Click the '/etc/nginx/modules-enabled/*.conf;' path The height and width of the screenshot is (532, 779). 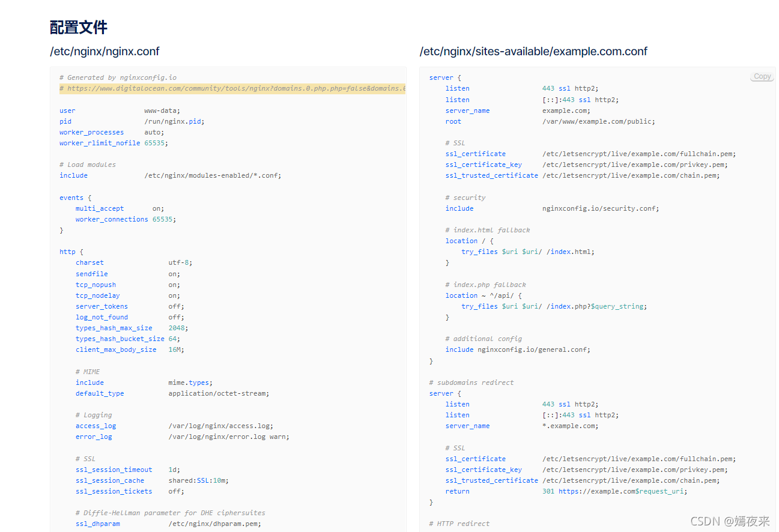click(213, 175)
